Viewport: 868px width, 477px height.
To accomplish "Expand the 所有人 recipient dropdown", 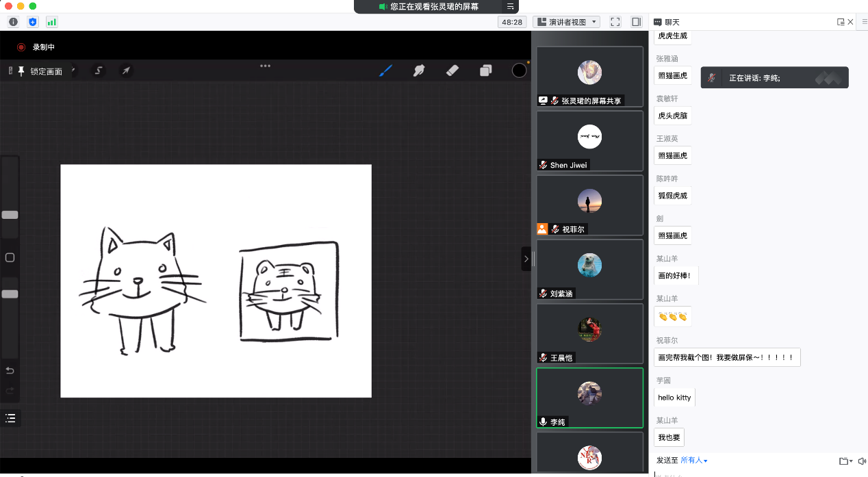I will 693,461.
